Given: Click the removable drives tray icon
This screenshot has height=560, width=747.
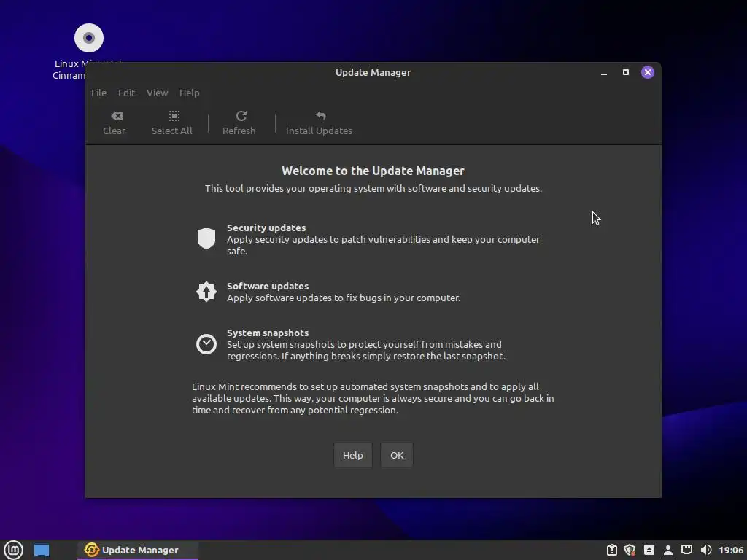Looking at the screenshot, I should click(649, 550).
